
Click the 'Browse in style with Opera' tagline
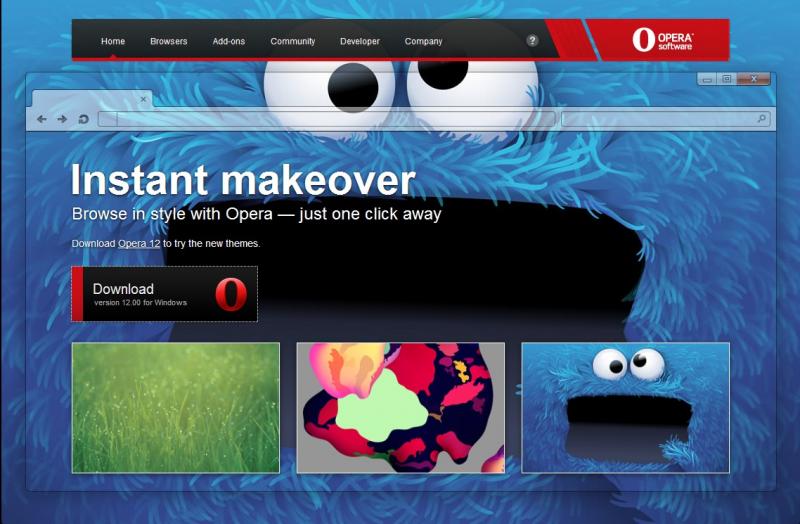(x=257, y=214)
